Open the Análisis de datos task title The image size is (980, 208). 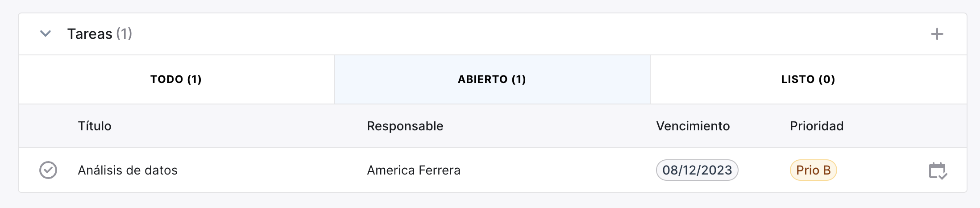point(128,170)
